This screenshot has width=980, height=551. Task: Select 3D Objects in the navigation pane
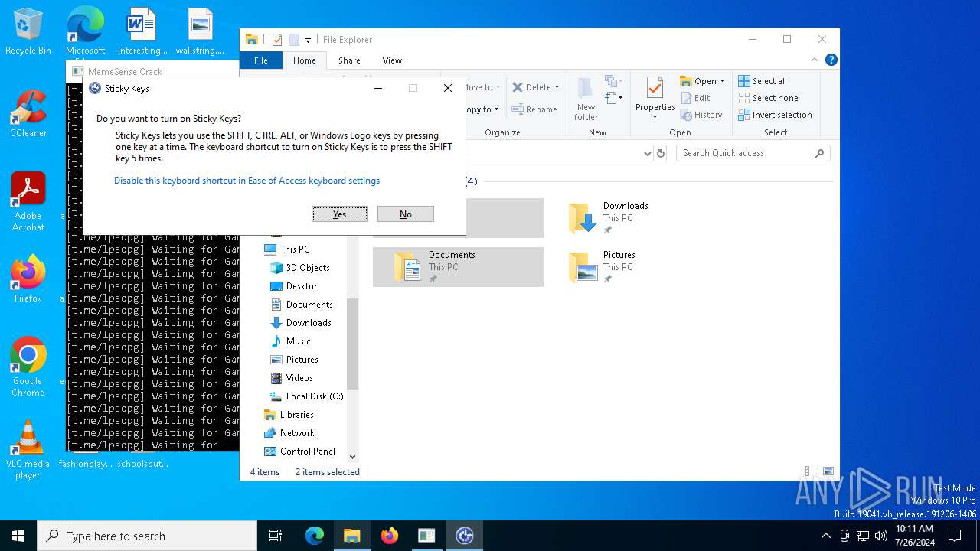point(308,268)
